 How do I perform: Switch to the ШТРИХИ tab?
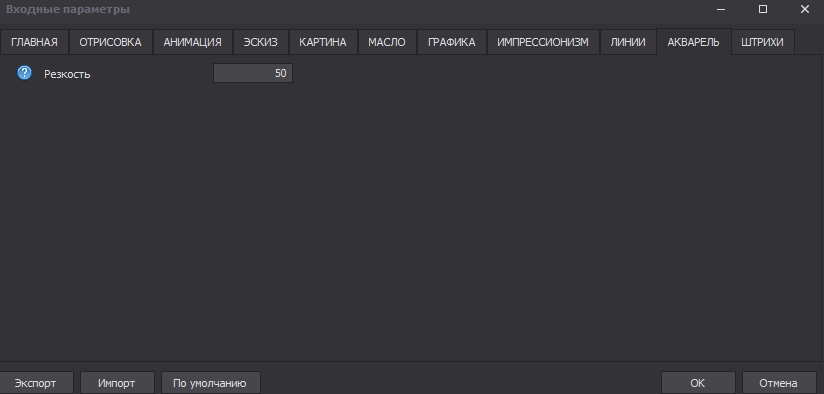pos(762,42)
